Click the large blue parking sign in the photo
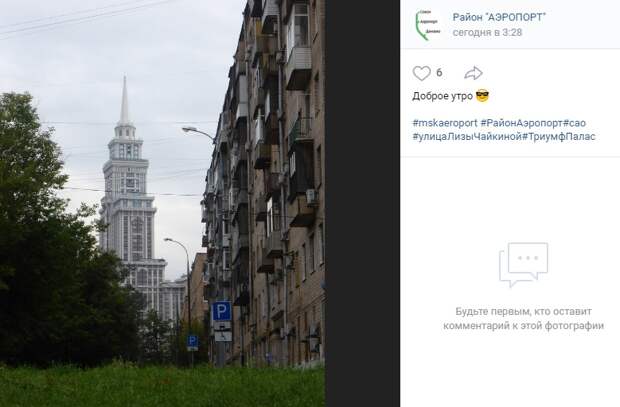Screen dimensions: 620x407 (222, 311)
